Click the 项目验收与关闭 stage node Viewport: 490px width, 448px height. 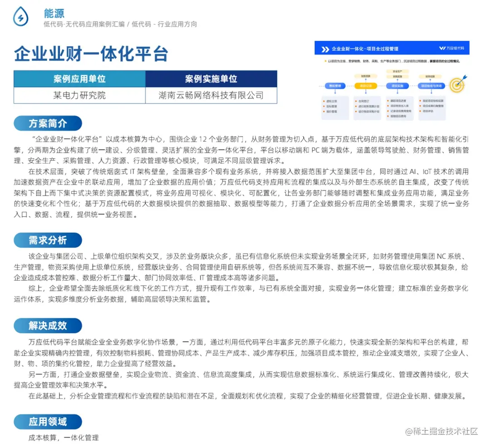click(x=432, y=86)
